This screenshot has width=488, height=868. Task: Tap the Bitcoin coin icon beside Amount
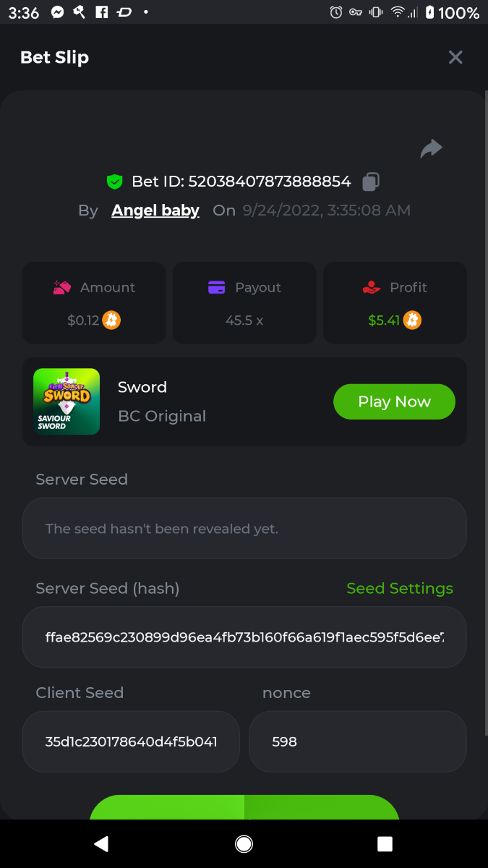111,320
